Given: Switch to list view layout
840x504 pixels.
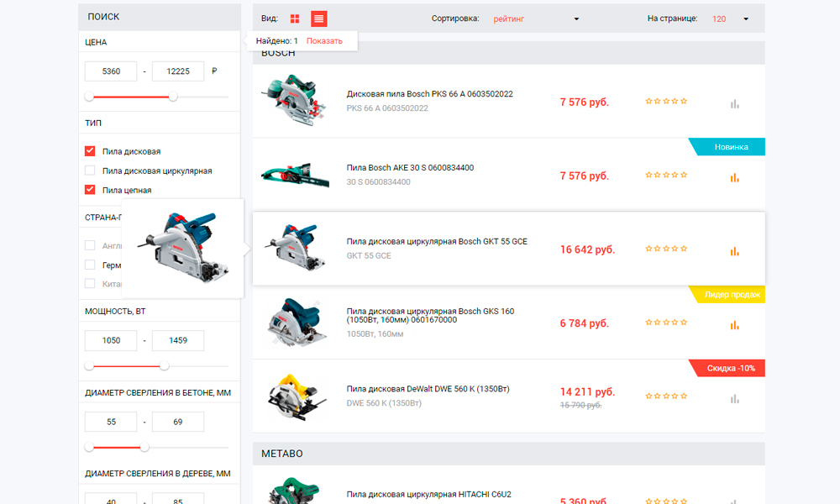Looking at the screenshot, I should pyautogui.click(x=318, y=18).
